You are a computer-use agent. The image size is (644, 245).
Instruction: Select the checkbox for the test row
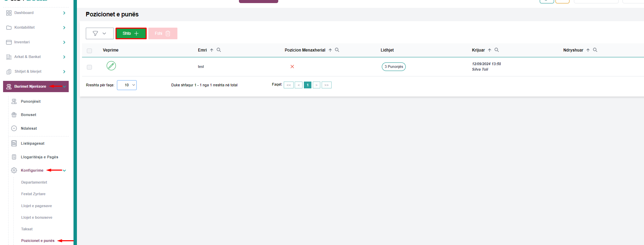[x=90, y=67]
